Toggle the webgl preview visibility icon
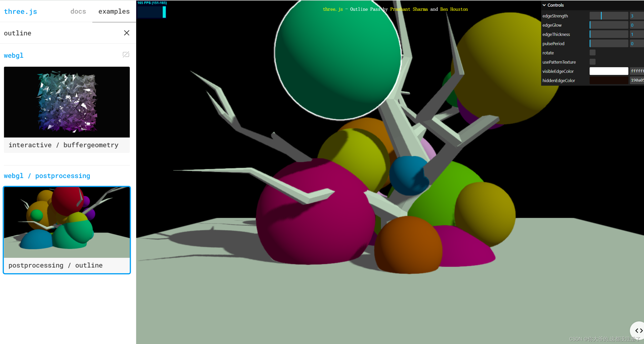Image resolution: width=644 pixels, height=344 pixels. pos(126,54)
